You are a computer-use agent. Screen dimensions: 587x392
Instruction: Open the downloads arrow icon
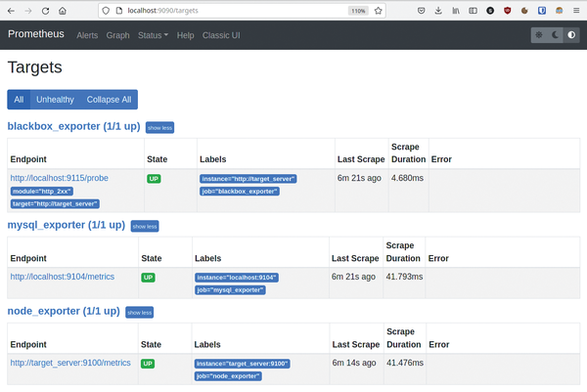click(438, 11)
